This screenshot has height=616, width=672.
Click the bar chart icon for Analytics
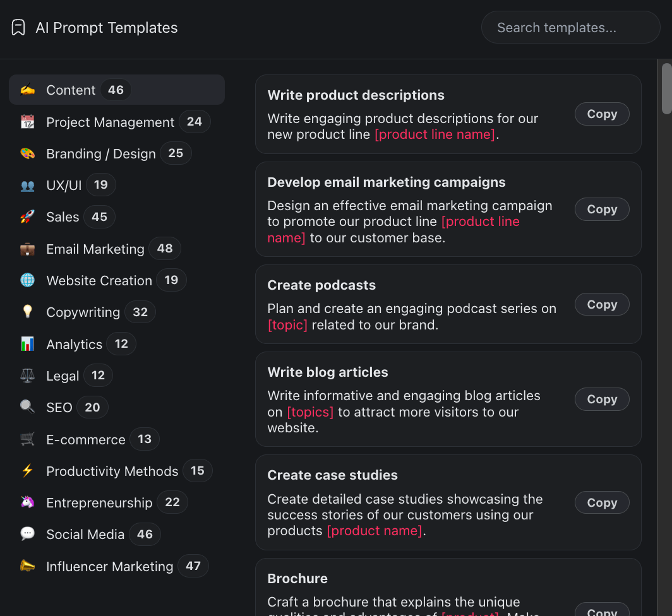coord(28,343)
